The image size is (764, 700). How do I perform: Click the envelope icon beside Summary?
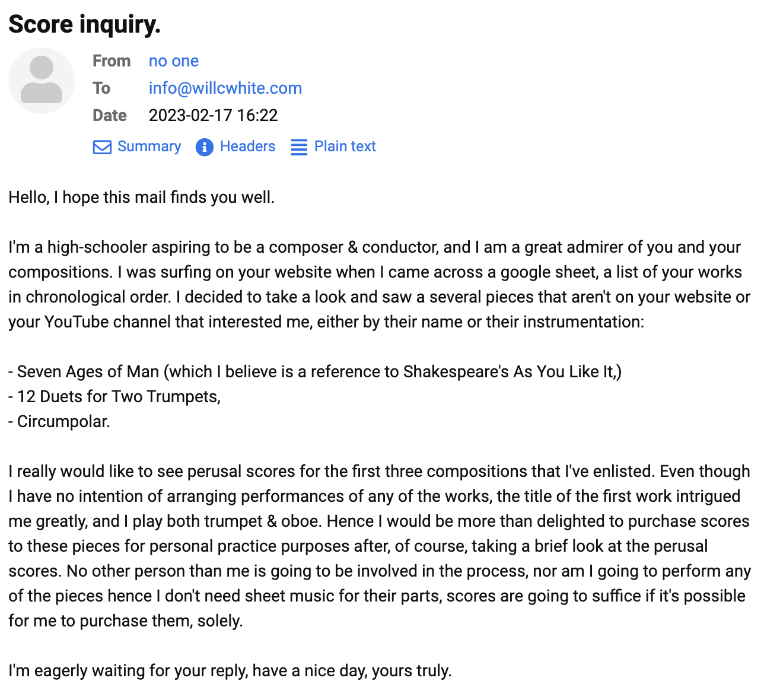(102, 147)
